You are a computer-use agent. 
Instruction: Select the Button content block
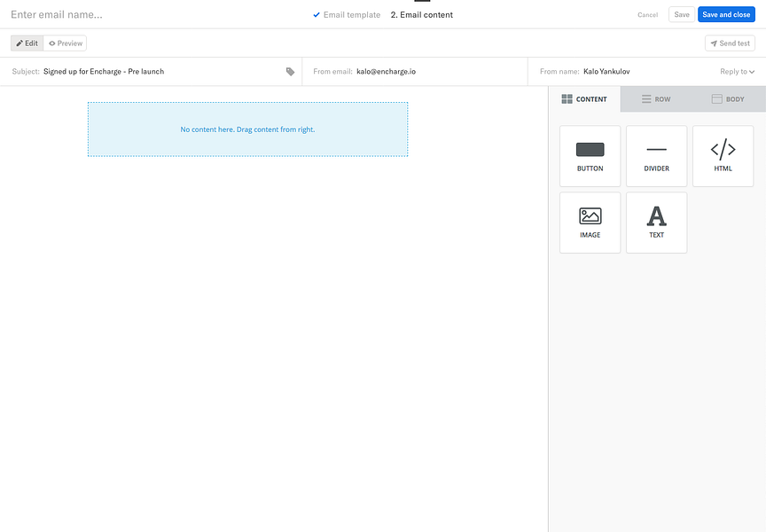[590, 156]
